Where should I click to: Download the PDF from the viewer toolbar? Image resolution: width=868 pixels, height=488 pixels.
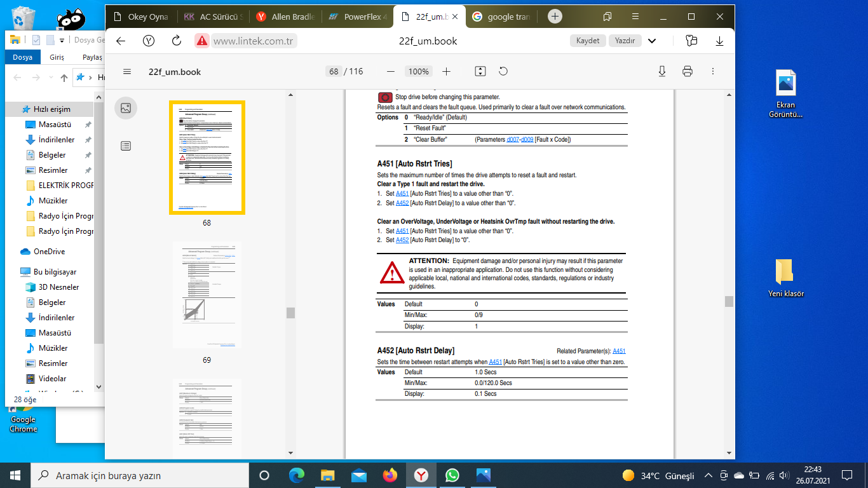[x=662, y=72]
